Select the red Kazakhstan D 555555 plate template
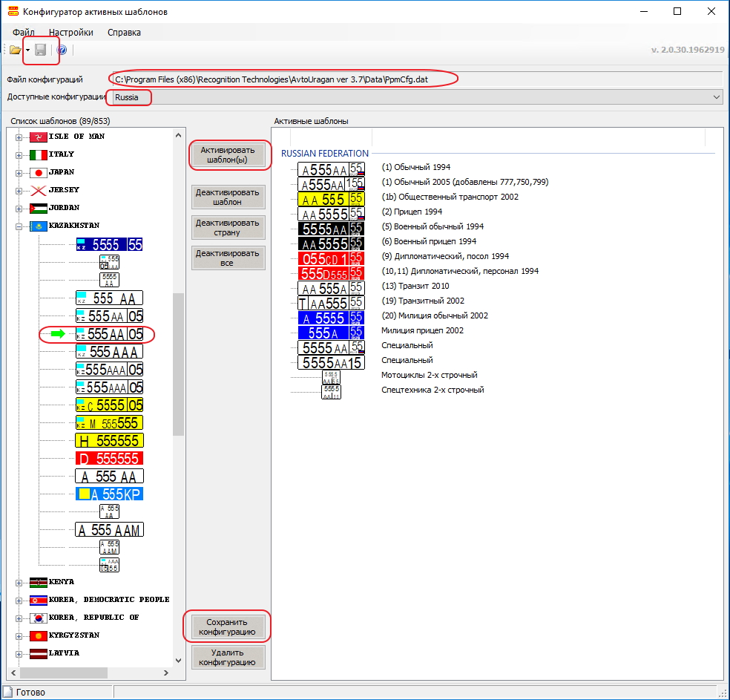Screen dimensions: 730x700 [x=109, y=458]
